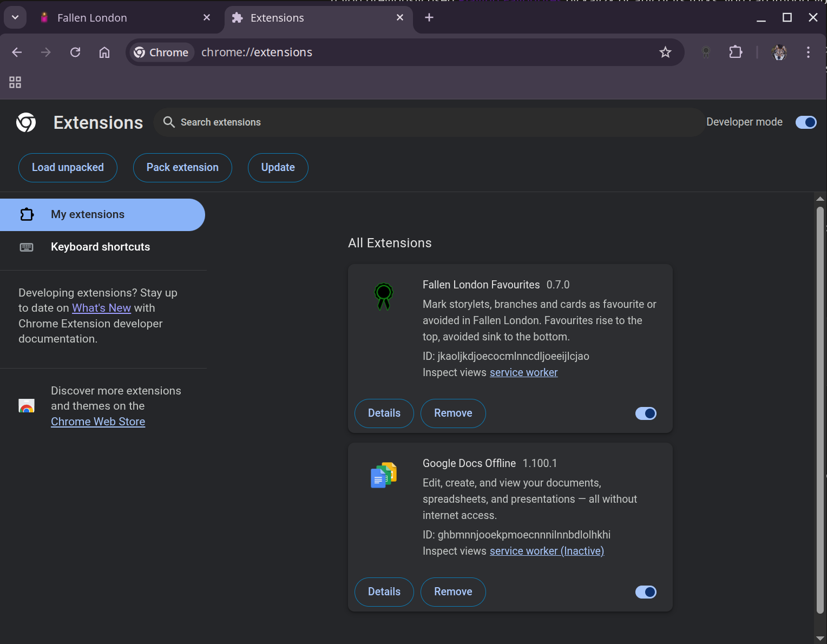Click the pinned Fallen London Favourites extension icon
This screenshot has width=827, height=644.
click(706, 52)
